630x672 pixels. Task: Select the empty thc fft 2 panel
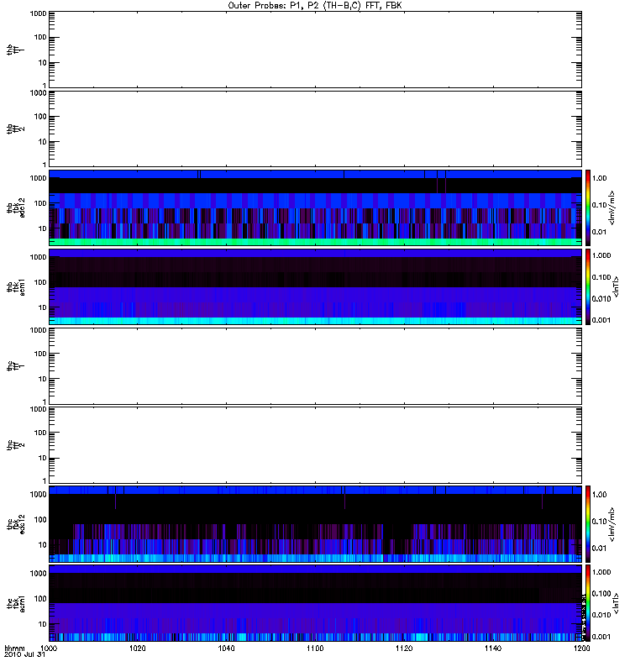tap(315, 445)
